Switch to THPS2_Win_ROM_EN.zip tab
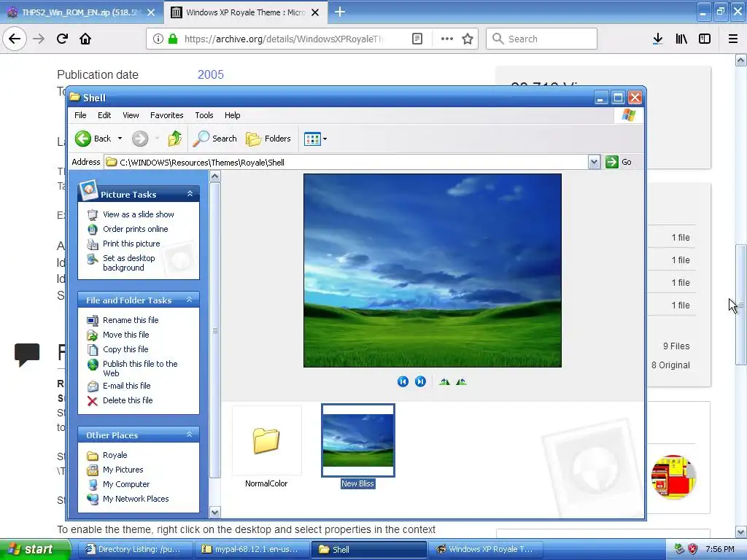 [x=81, y=12]
